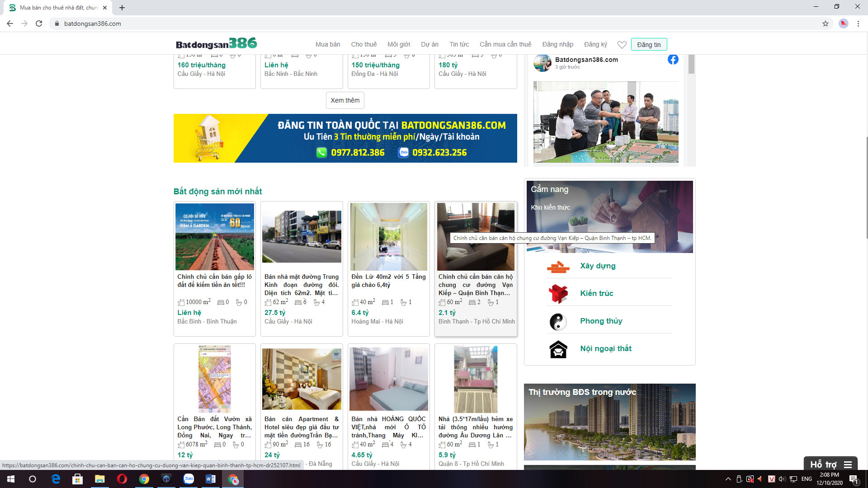Open the Kiến trúc category link

[x=597, y=294]
